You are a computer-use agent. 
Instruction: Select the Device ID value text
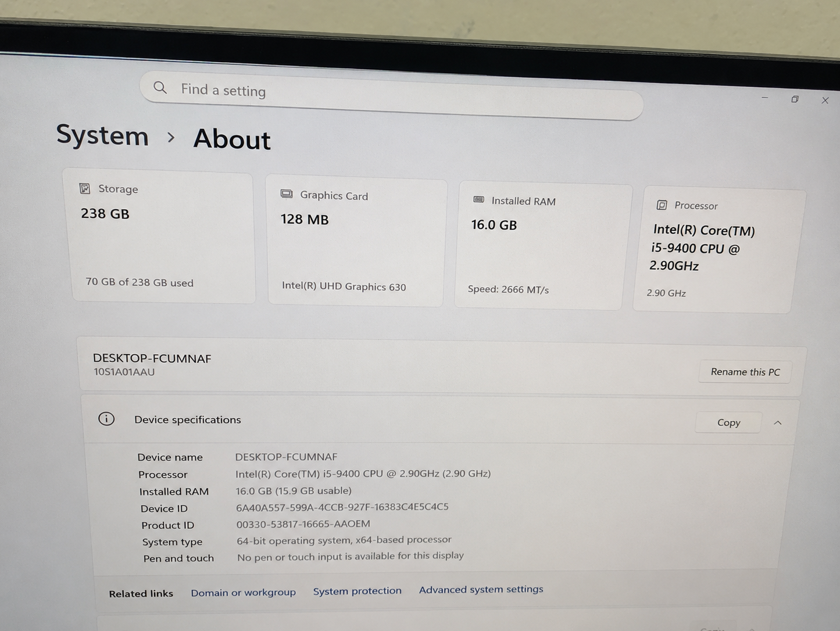(x=342, y=507)
